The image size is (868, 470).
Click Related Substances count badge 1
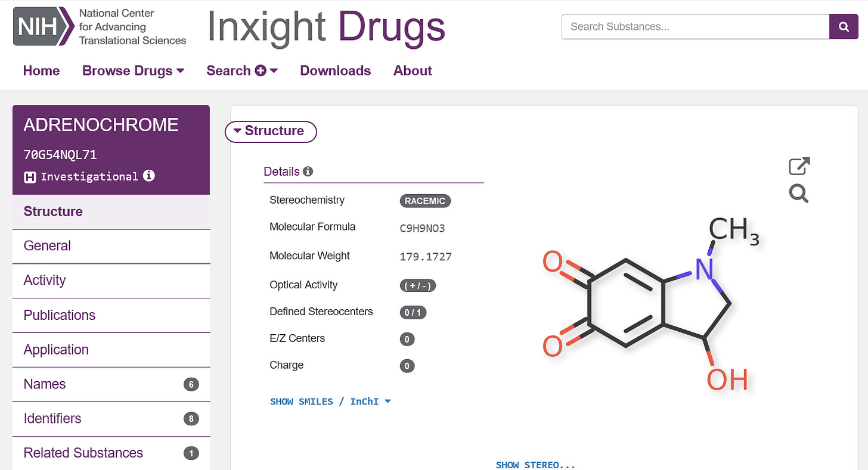point(191,453)
